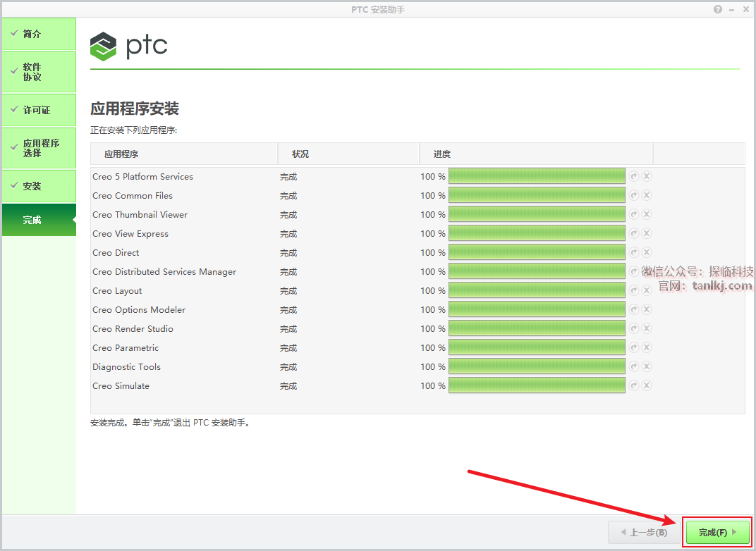Screen dimensions: 756x551
Task: Click "100 %" value for Creo Common Files
Action: (x=433, y=196)
